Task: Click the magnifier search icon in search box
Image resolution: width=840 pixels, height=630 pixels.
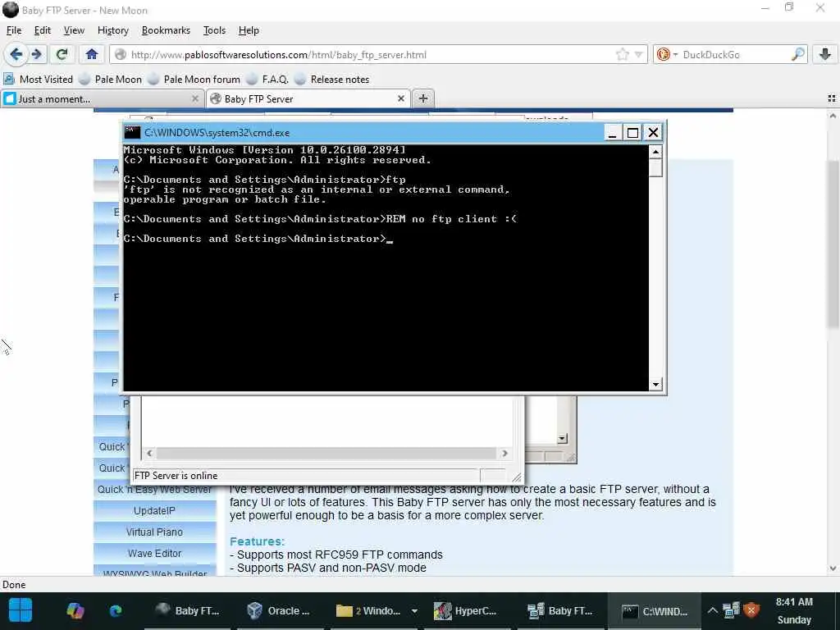Action: [797, 54]
